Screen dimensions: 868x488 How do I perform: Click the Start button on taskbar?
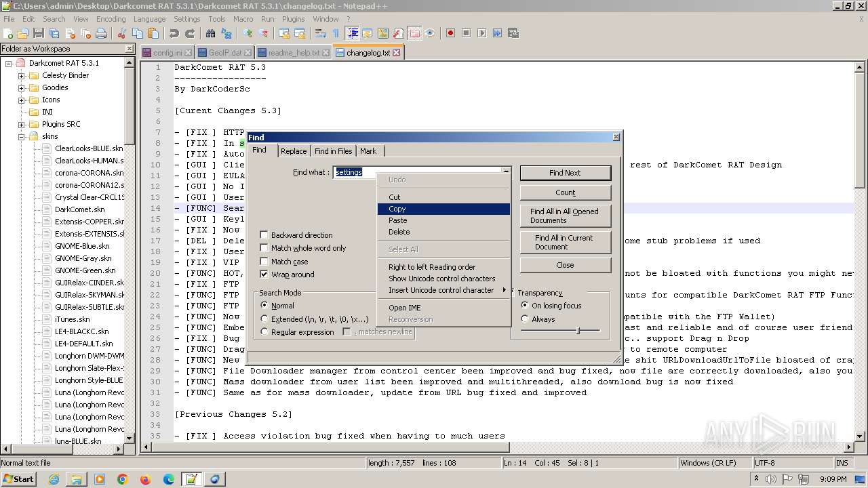[19, 479]
